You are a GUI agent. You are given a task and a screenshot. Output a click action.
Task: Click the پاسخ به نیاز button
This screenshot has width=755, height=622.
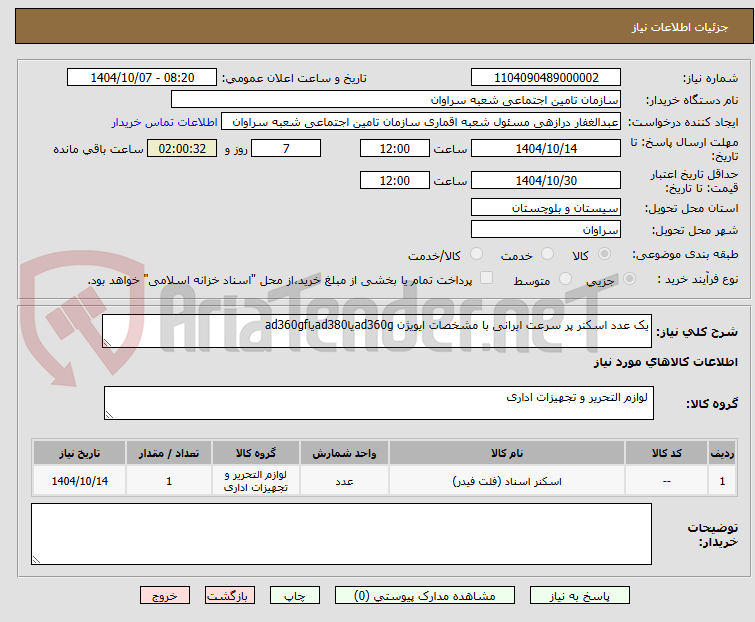coord(579,596)
